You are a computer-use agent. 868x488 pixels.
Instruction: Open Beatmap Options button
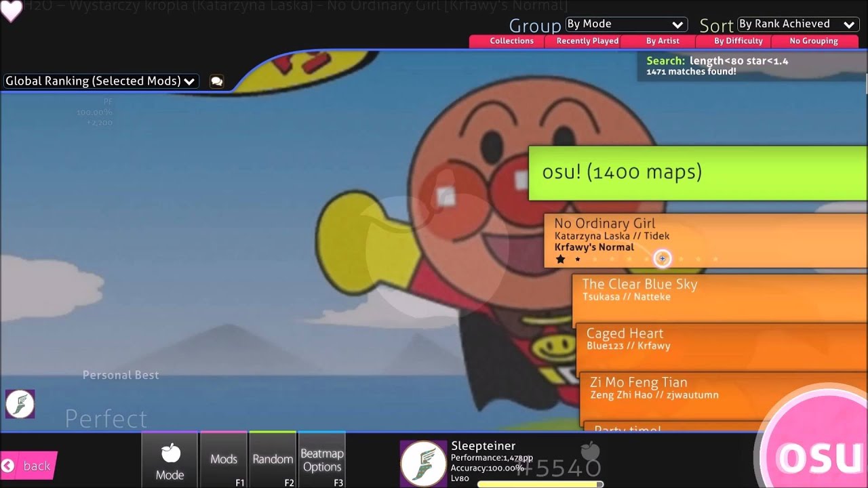point(322,460)
